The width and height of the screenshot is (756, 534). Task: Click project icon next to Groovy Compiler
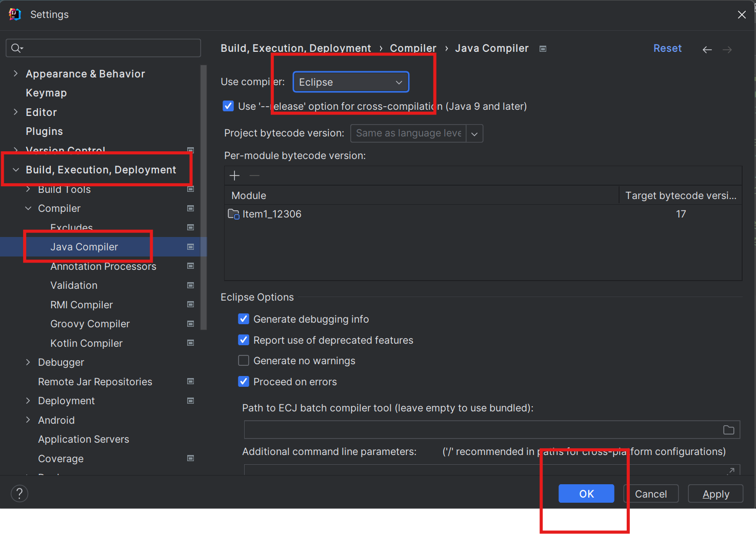point(191,324)
